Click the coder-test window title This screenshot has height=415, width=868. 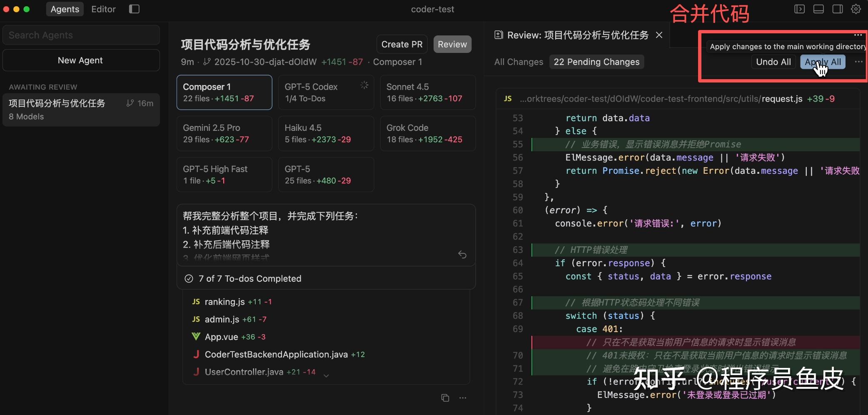coord(432,9)
